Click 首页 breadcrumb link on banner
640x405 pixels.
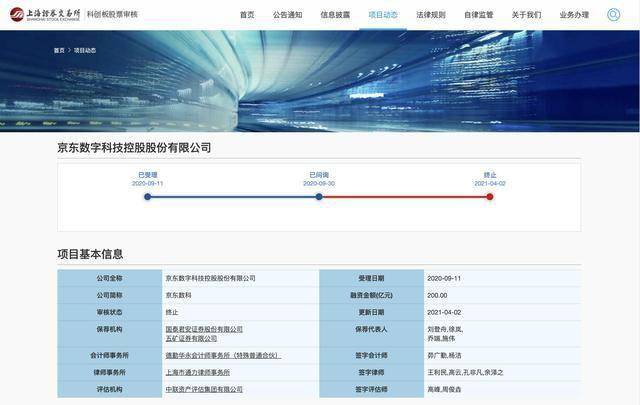coord(59,50)
